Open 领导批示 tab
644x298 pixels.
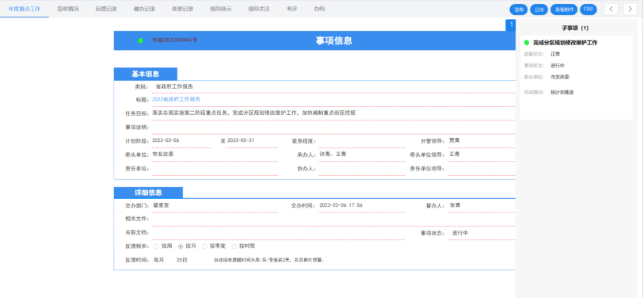220,9
